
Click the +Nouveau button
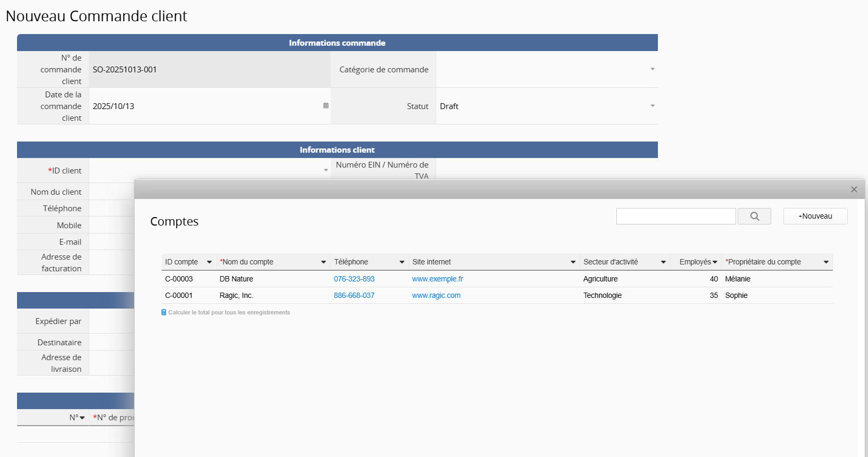point(815,216)
